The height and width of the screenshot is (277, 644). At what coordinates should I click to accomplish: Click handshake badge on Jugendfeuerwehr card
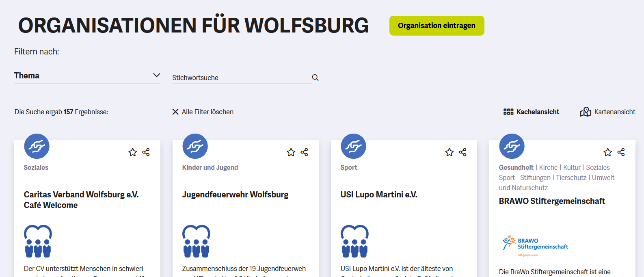pos(195,146)
